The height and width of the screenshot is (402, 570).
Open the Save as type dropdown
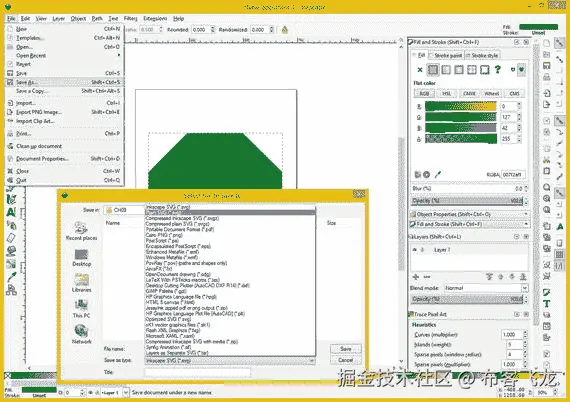click(230, 361)
